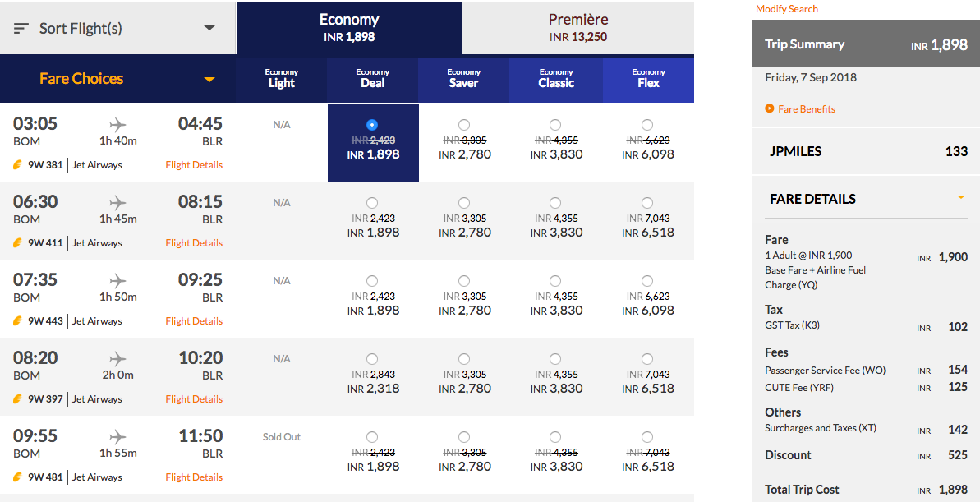Click the sort lines icon beside Sort Flight(s)
The image size is (980, 502).
21,25
